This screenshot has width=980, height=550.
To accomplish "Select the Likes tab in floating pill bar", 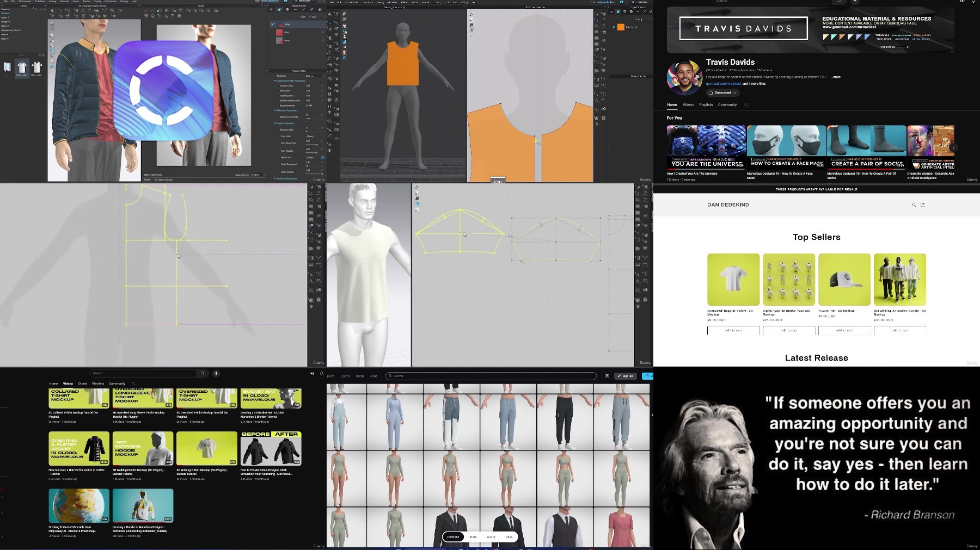I will pos(509,537).
